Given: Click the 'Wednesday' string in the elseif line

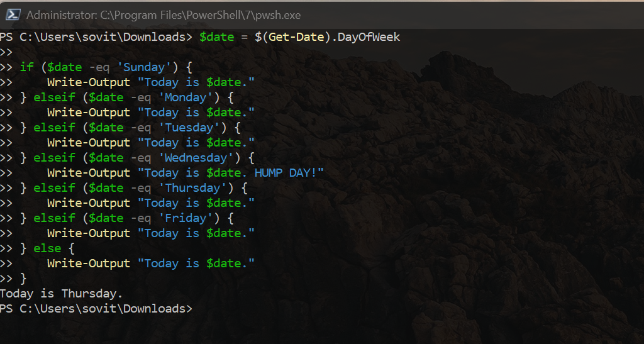Looking at the screenshot, I should coord(199,158).
